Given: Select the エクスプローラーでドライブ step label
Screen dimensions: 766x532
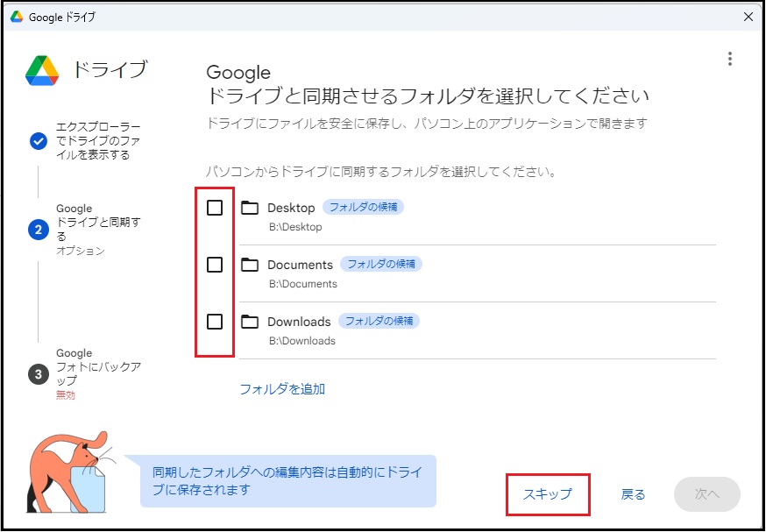Looking at the screenshot, I should (x=98, y=141).
